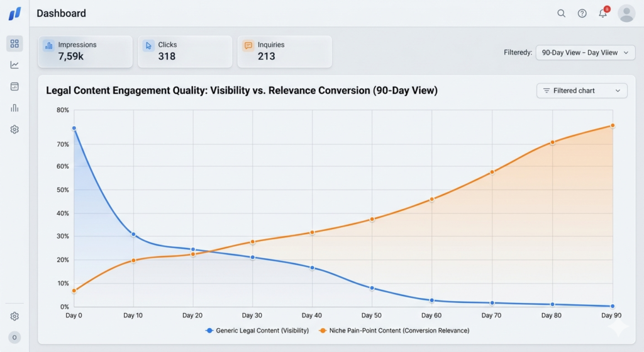Open notifications bell with red badge

[x=603, y=13]
